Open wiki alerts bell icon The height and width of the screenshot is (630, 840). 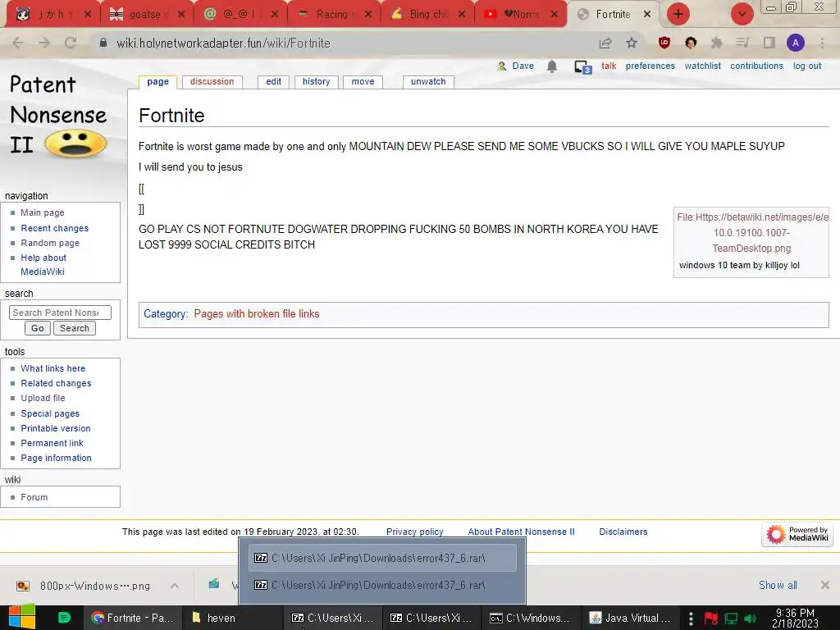552,66
